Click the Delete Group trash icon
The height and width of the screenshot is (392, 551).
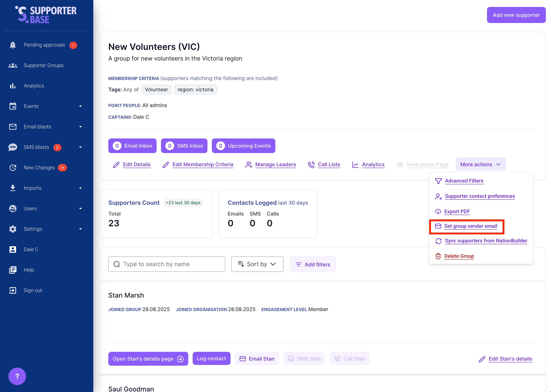pos(438,256)
